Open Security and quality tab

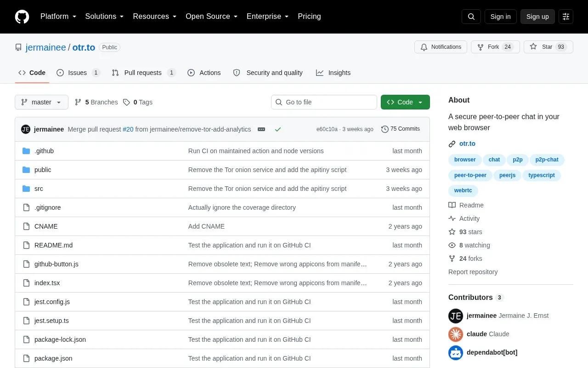(268, 73)
